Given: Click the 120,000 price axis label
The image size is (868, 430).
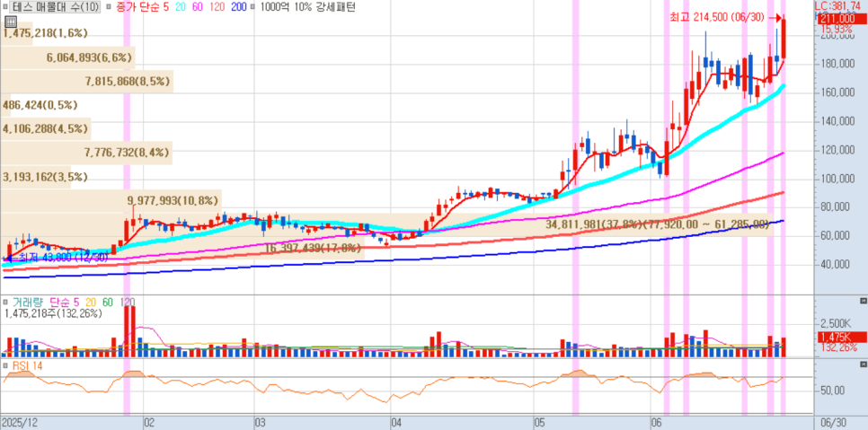Looking at the screenshot, I should click(x=838, y=150).
